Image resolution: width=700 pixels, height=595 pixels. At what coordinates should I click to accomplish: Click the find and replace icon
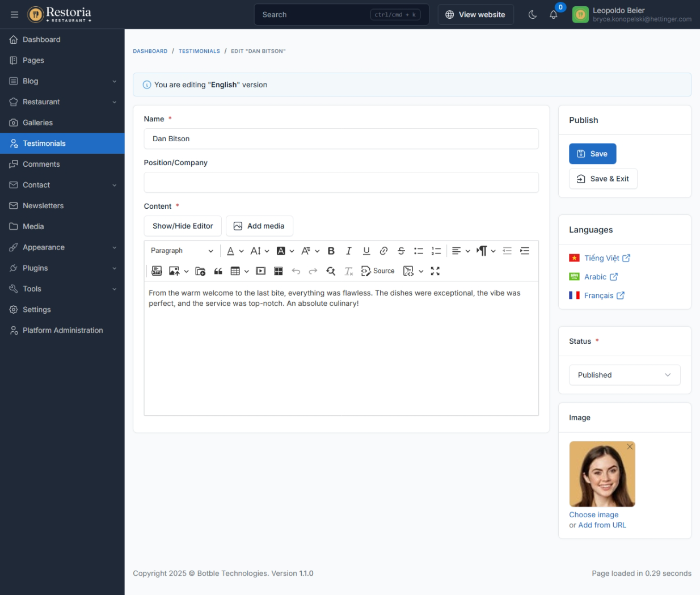click(331, 271)
